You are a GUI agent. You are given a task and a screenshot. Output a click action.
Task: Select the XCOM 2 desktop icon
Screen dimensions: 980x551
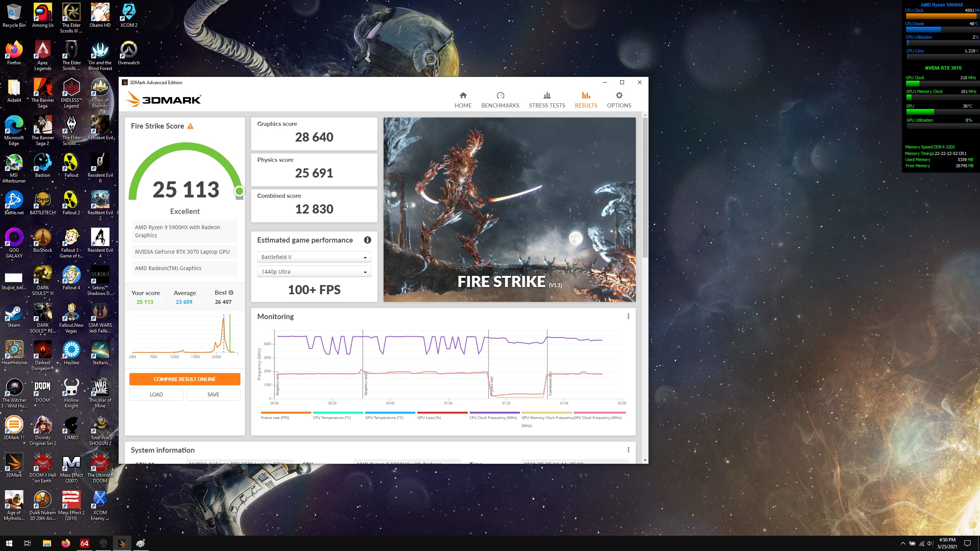(x=129, y=16)
